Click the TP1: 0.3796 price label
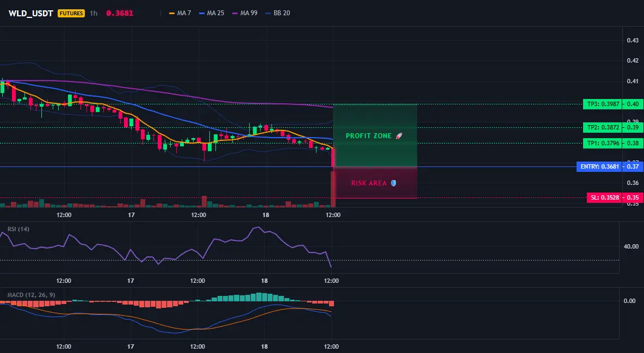Viewport: 644px width, 353px height. tap(602, 143)
